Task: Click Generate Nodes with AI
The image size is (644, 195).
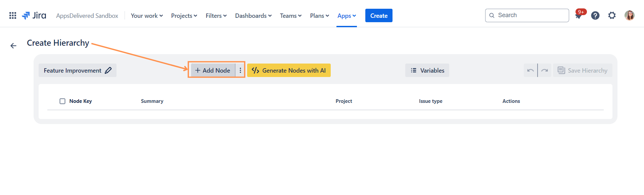Action: pos(289,70)
